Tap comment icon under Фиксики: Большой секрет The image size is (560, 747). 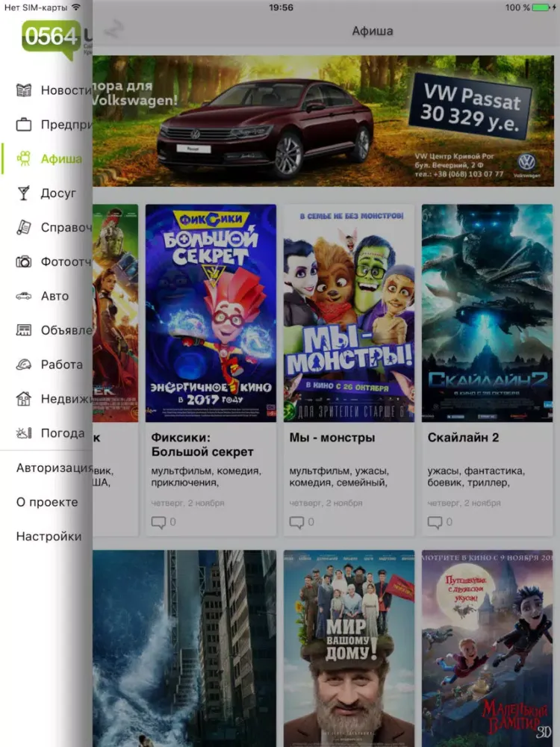point(158,522)
